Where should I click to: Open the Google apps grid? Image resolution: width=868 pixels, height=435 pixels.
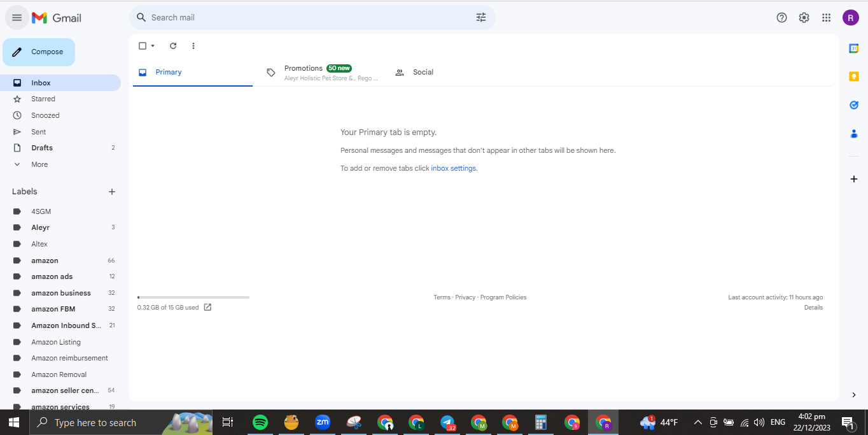tap(827, 18)
